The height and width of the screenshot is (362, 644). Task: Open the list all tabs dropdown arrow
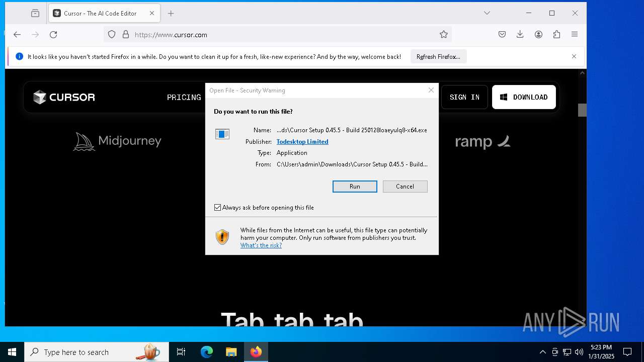tap(487, 13)
